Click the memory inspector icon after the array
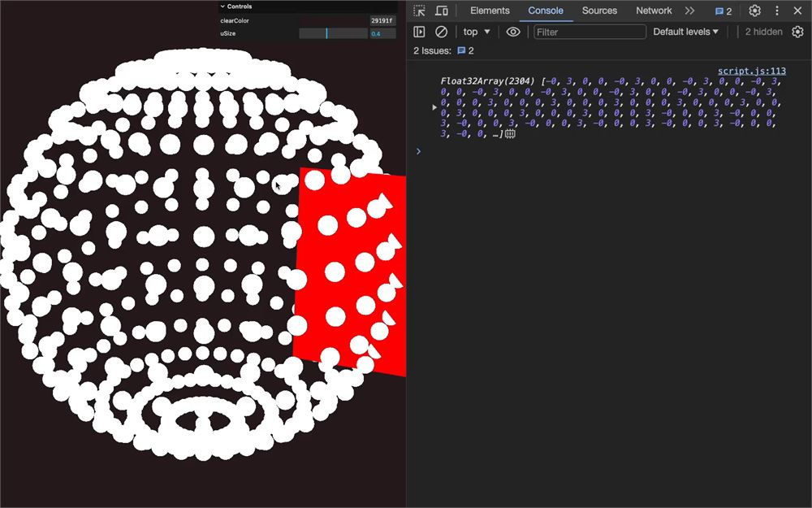 tap(510, 134)
